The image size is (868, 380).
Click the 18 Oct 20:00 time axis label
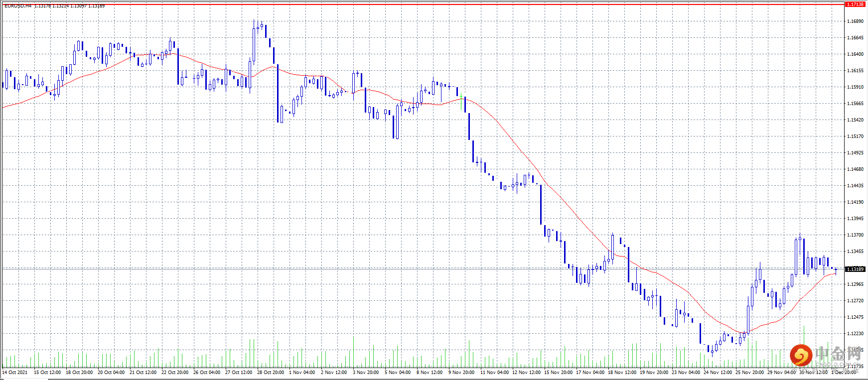[x=79, y=373]
